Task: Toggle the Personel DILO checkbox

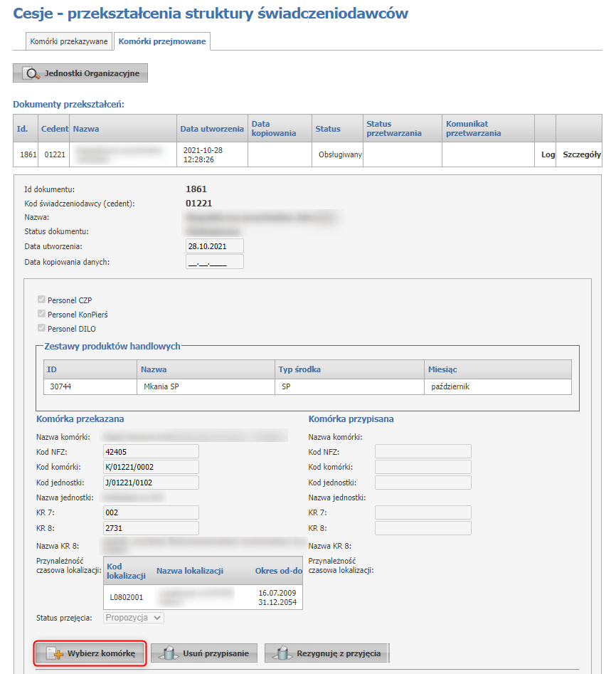Action: (x=41, y=329)
